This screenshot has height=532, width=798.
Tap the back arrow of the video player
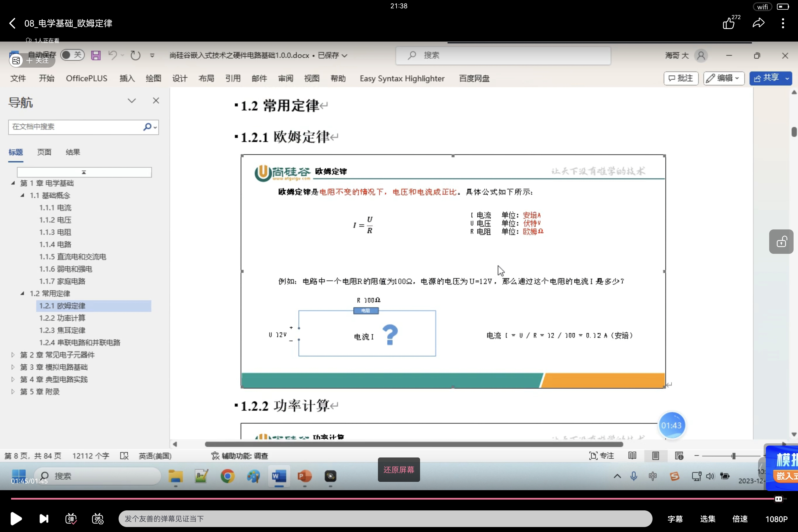click(x=12, y=23)
